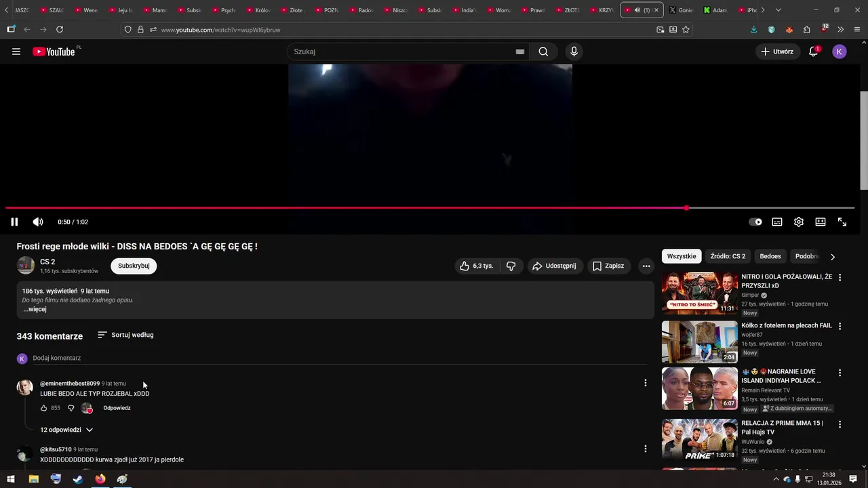Screen dimensions: 868x488
Task: Share the video via Udostępnij
Action: click(x=555, y=266)
